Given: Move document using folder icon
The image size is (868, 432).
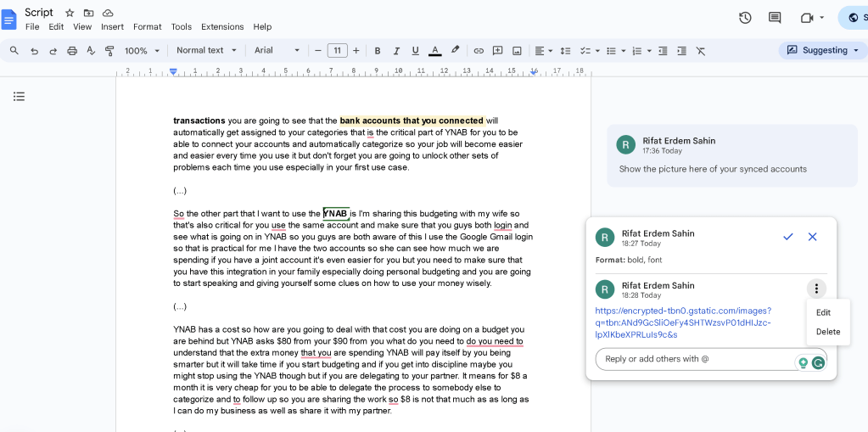Looking at the screenshot, I should [x=88, y=13].
